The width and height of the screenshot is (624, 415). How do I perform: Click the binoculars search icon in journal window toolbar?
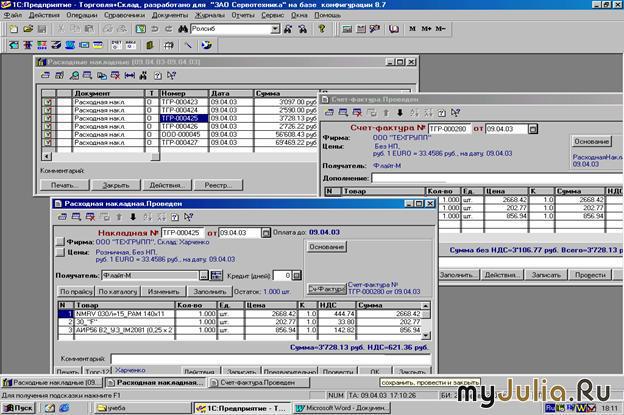(x=143, y=75)
